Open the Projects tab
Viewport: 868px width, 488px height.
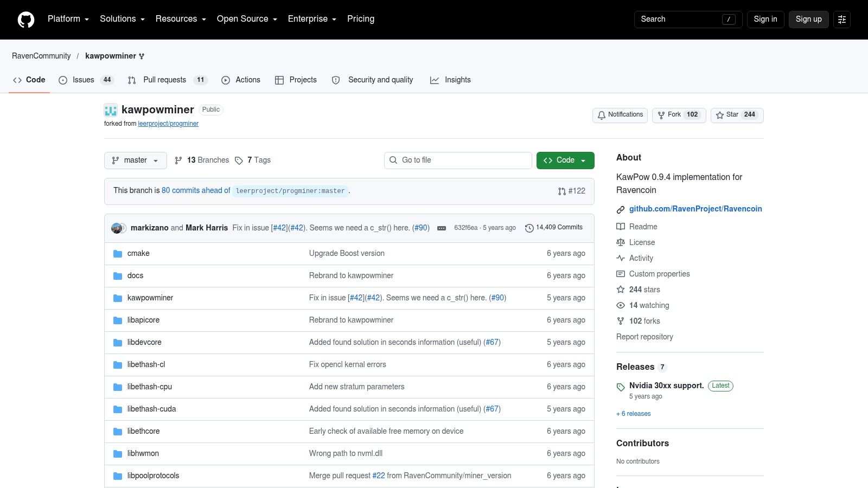click(x=296, y=80)
